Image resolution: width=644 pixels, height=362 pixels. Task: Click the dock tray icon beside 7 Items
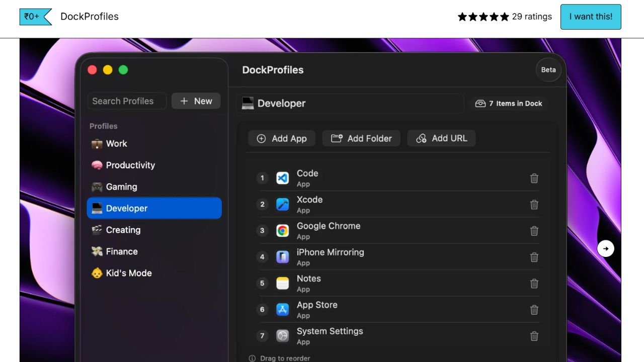tap(480, 104)
